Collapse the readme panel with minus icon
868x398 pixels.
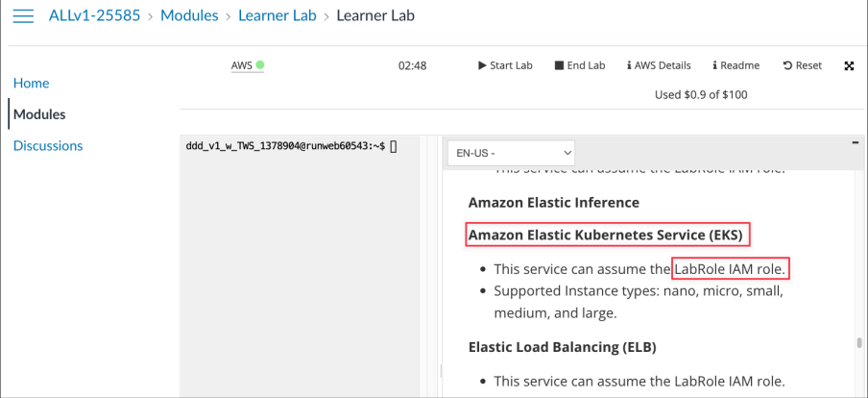point(856,143)
